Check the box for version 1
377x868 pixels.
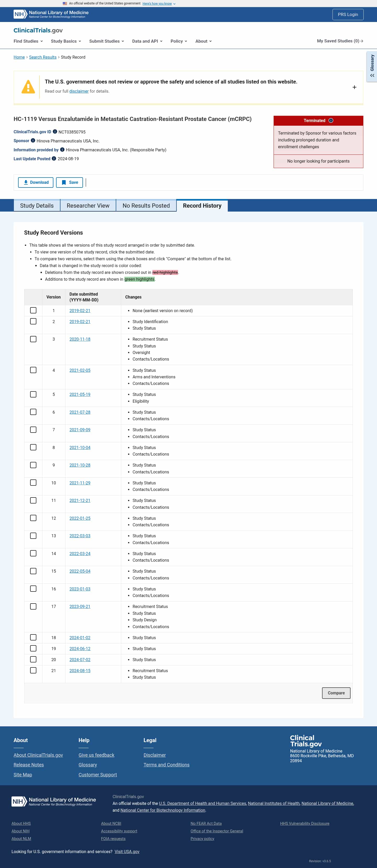pyautogui.click(x=33, y=310)
